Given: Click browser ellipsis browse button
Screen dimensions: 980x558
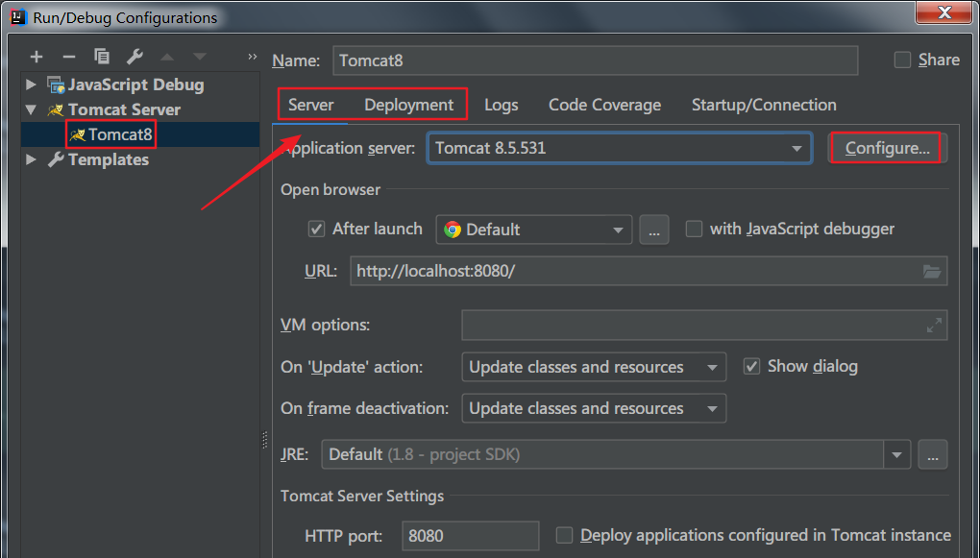Looking at the screenshot, I should (x=653, y=230).
